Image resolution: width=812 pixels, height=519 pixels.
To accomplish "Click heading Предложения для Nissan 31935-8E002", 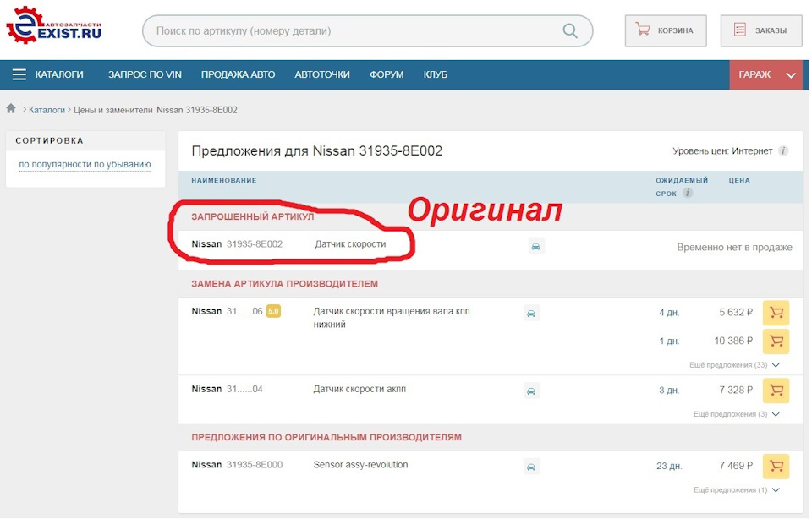I will tap(317, 150).
